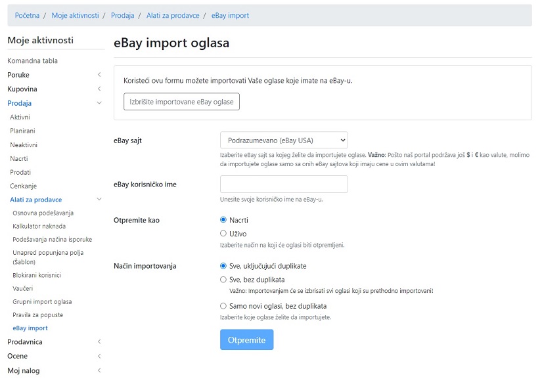Choose Sve, uključujući duplikate option

pos(223,266)
